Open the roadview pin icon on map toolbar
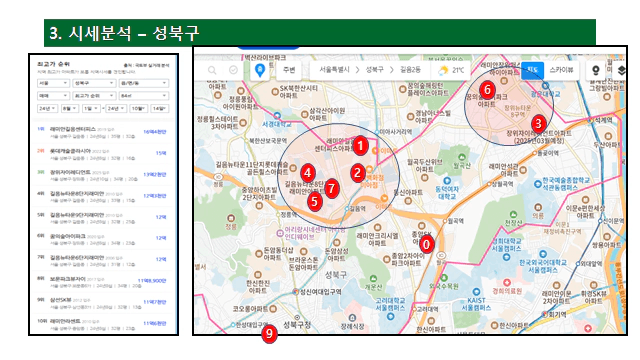640x360 pixels. tap(596, 70)
